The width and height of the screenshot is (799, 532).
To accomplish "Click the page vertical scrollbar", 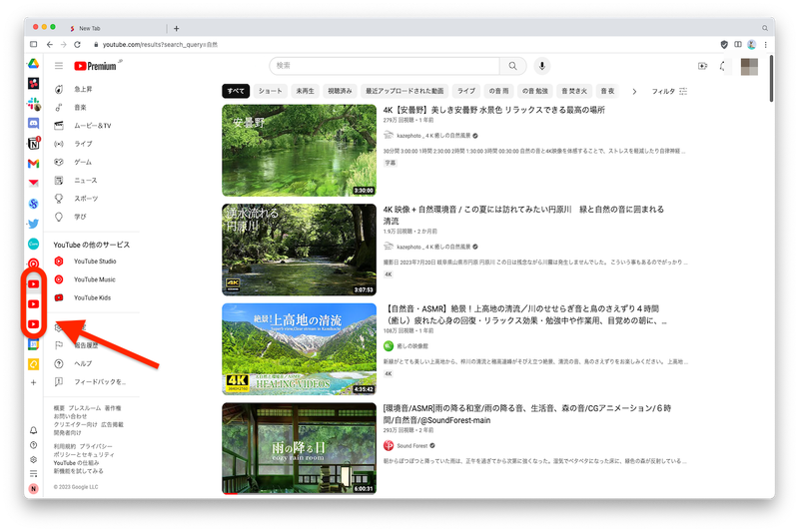I will [771, 78].
